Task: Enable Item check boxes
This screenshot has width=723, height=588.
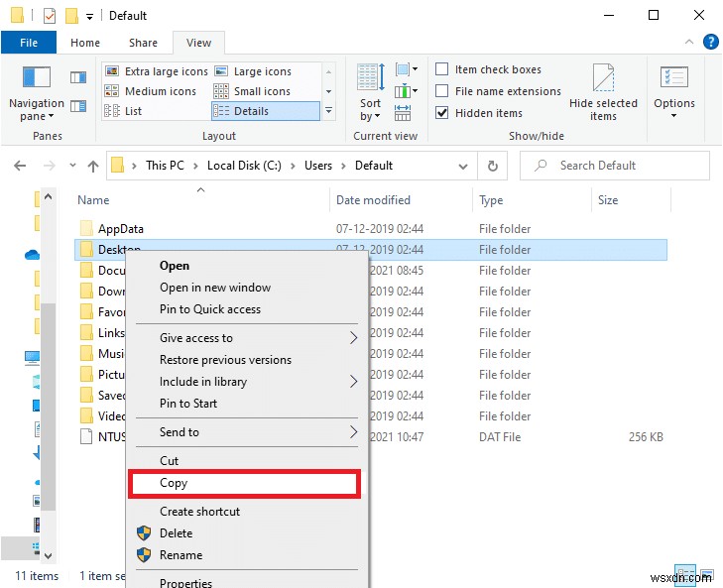Action: pyautogui.click(x=441, y=69)
